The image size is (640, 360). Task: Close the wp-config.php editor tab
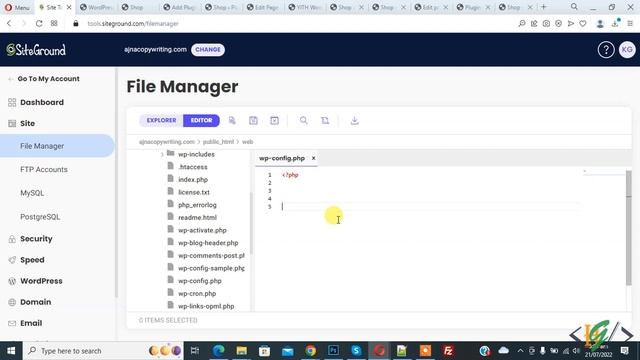[313, 158]
